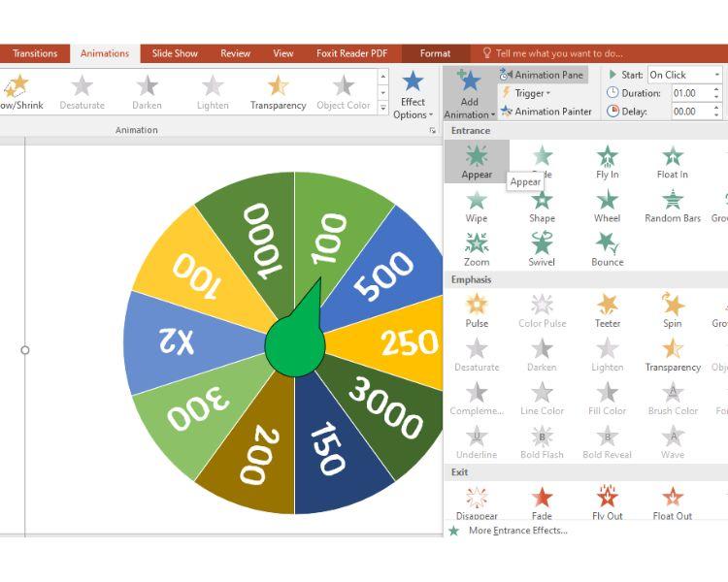Select the Brush Color emphasis effect
This screenshot has height=582, width=728.
click(673, 399)
